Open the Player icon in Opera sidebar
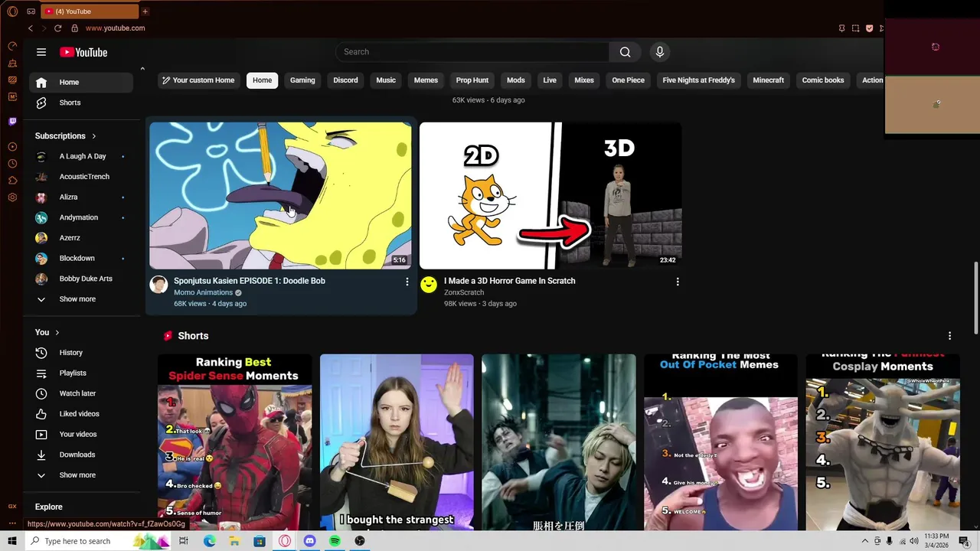 click(x=12, y=146)
